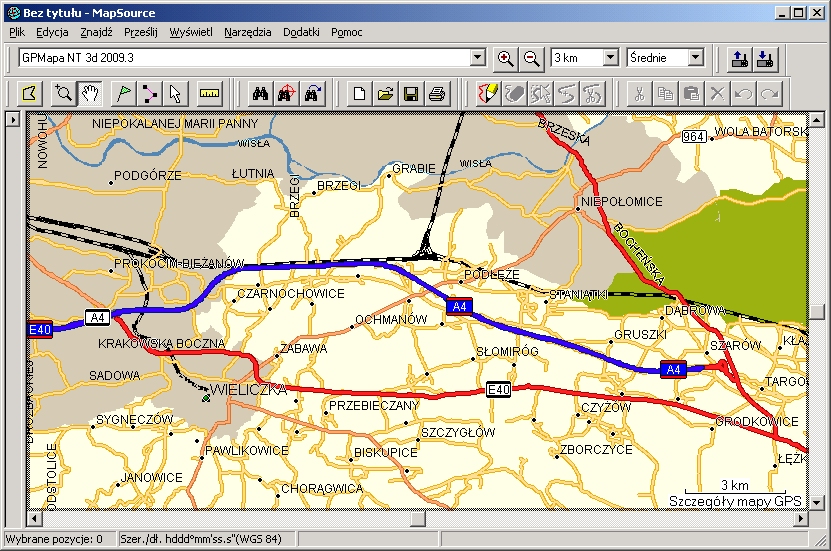Open the Prześlij menu
Viewport: 831px width, 551px height.
point(140,32)
